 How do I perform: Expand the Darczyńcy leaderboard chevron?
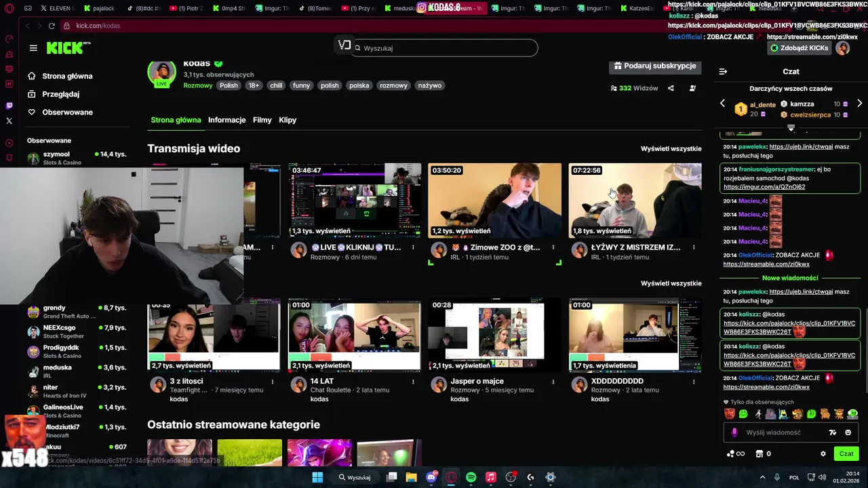791,128
